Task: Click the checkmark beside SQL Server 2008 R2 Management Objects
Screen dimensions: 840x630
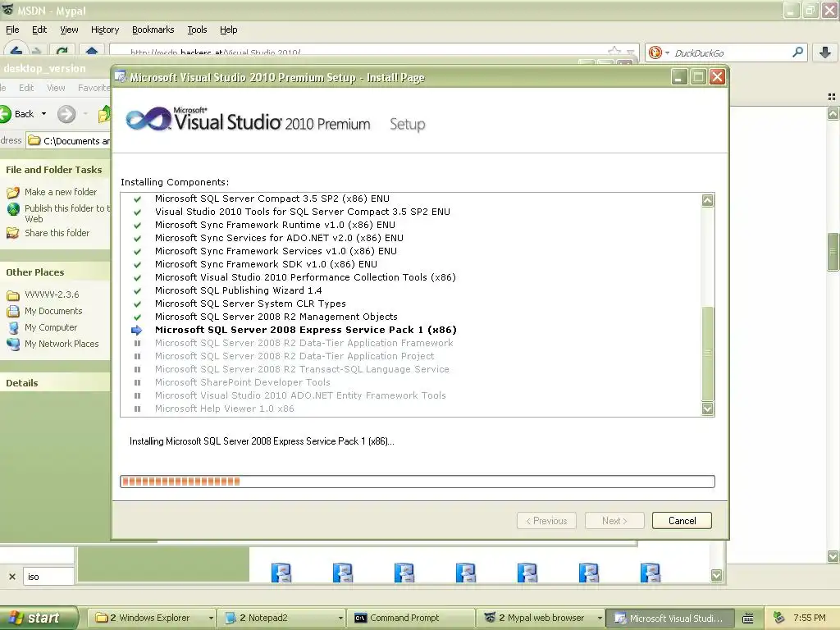Action: click(137, 317)
